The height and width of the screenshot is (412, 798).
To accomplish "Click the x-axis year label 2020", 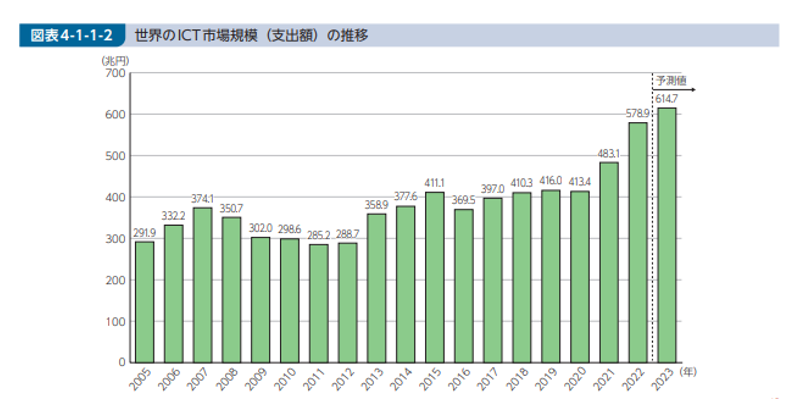I will coord(575,379).
